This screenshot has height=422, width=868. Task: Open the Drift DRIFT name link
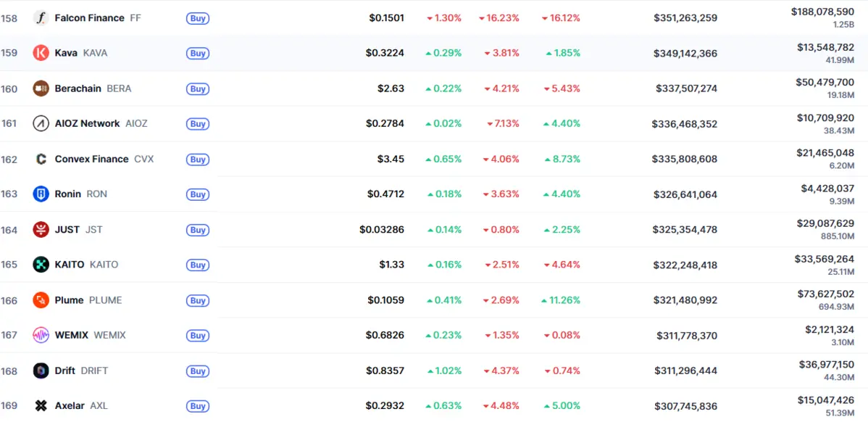[81, 371]
